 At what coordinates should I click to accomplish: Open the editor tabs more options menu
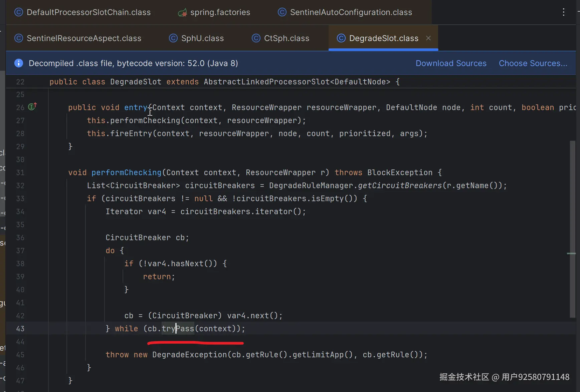(564, 12)
